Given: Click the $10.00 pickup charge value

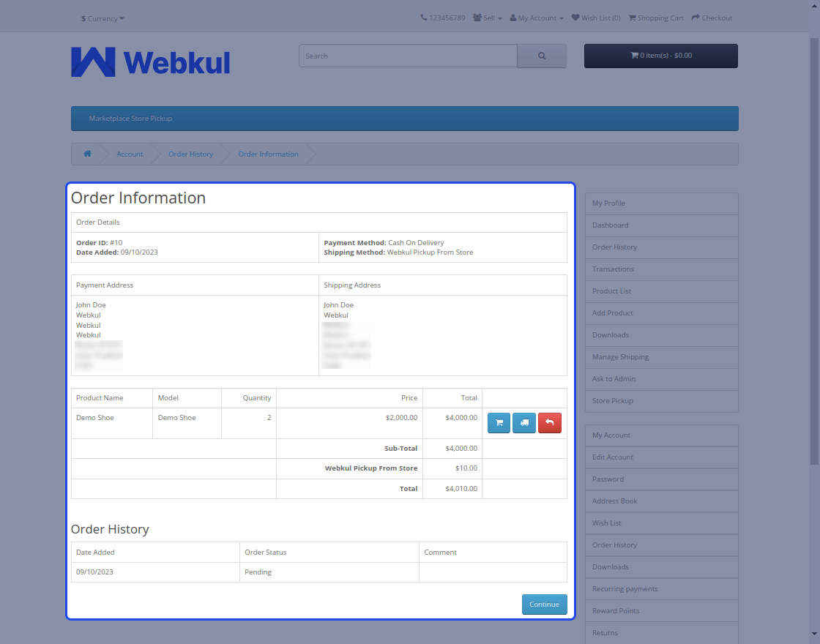Looking at the screenshot, I should 466,468.
